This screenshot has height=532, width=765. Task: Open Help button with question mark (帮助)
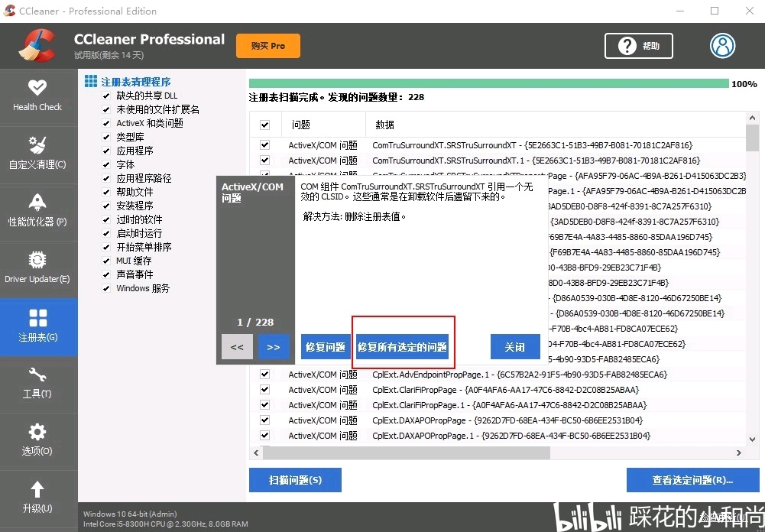(x=639, y=46)
